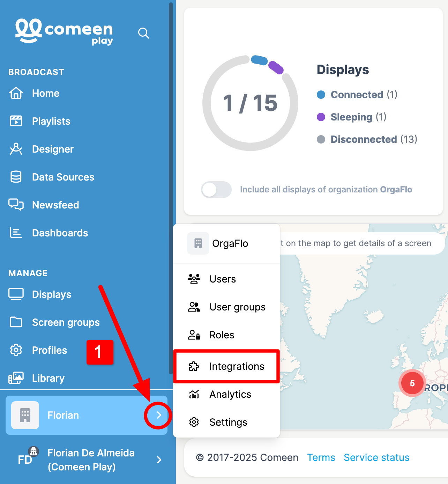Open Florian De Almeida account name
This screenshot has width=448, height=484.
91,460
